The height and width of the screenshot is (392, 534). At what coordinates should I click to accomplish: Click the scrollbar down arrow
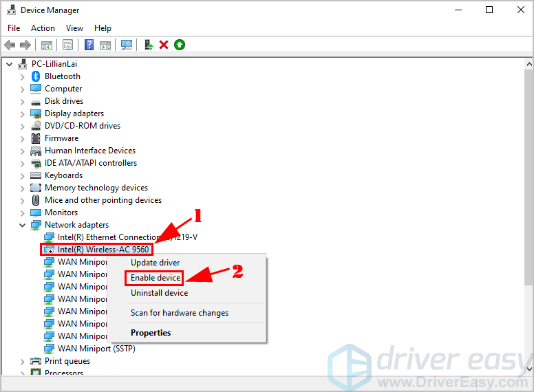(x=529, y=369)
